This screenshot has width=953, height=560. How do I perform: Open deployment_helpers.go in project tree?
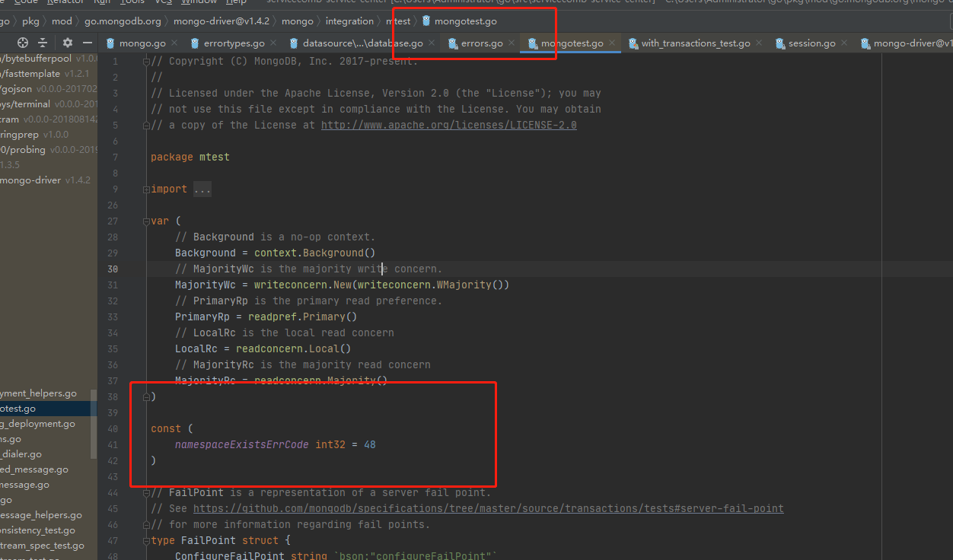click(x=39, y=393)
